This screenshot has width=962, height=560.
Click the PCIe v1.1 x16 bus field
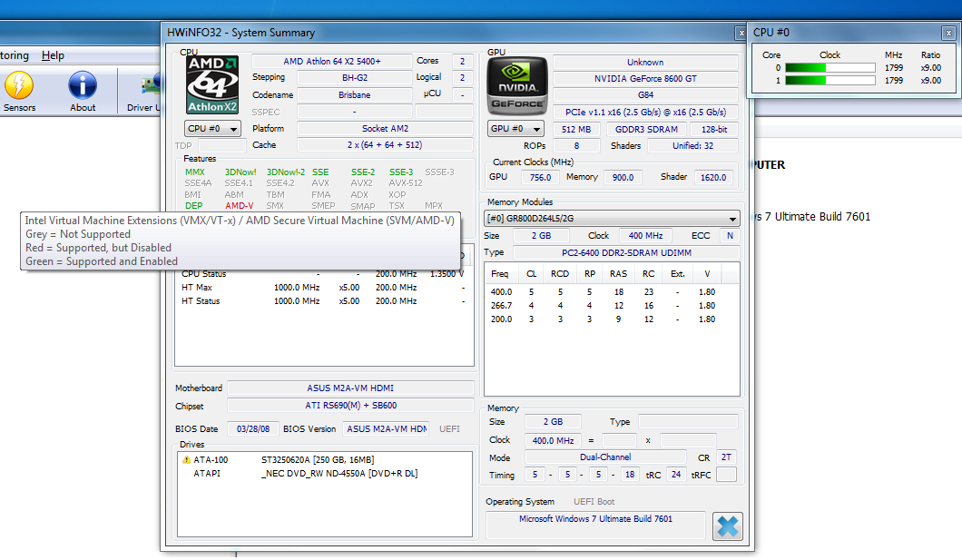645,113
